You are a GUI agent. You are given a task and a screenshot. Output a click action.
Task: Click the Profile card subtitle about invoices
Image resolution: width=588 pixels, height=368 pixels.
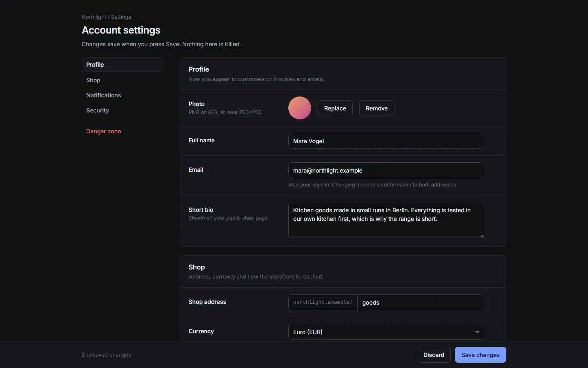pos(257,79)
